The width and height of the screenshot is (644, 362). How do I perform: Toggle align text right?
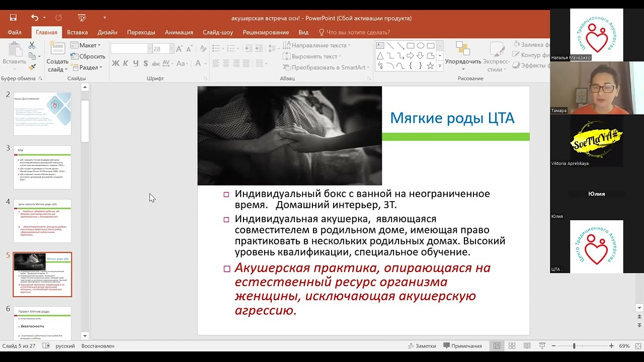click(236, 63)
